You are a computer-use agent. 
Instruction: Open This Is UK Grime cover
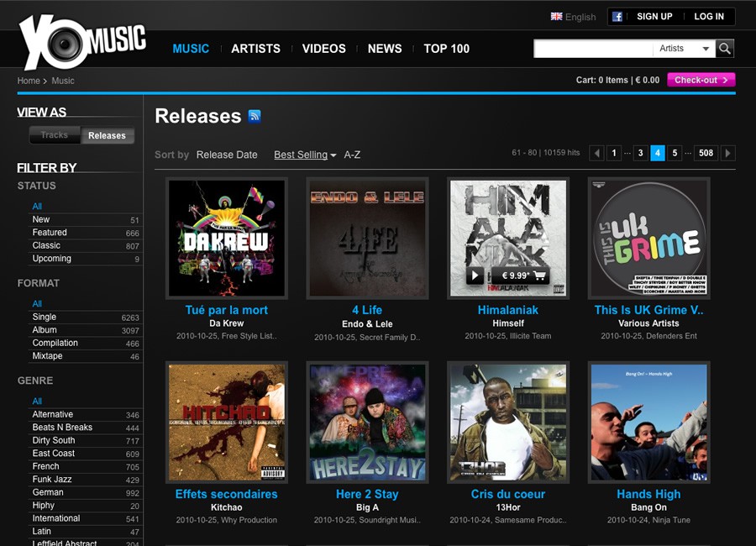649,239
